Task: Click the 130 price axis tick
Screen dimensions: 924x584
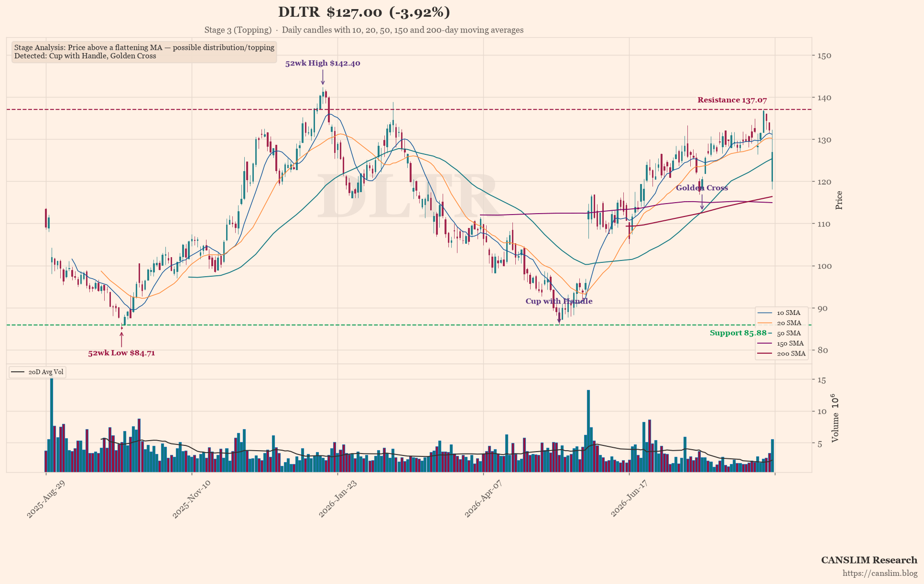Action: 825,140
